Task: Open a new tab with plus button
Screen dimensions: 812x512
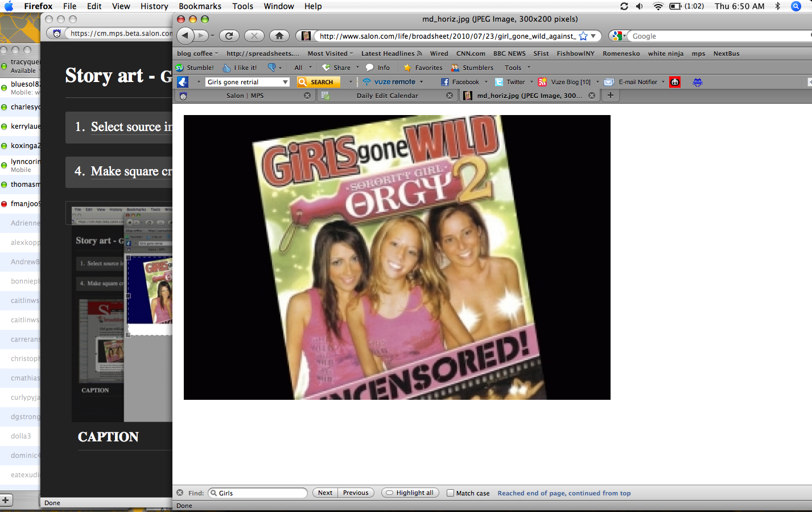Action: 611,95
